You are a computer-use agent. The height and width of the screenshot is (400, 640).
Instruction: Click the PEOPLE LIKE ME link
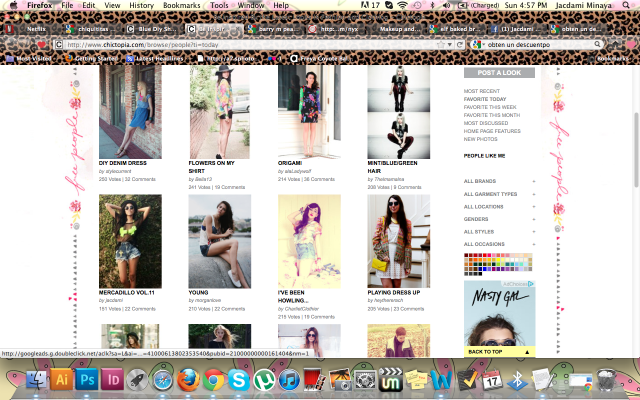click(484, 156)
